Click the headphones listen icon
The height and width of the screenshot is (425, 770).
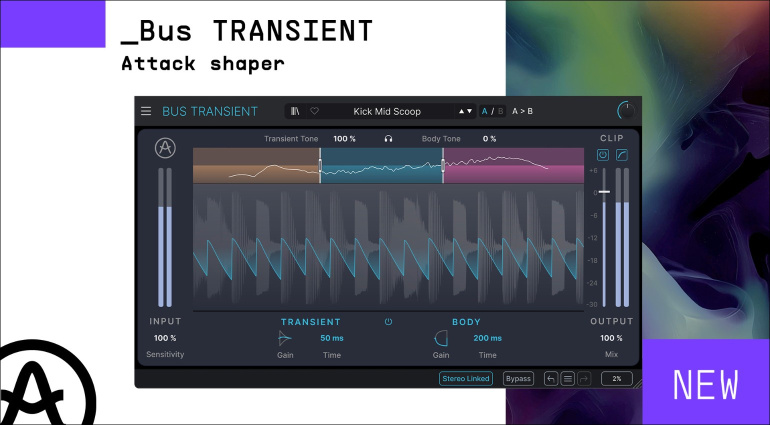388,139
